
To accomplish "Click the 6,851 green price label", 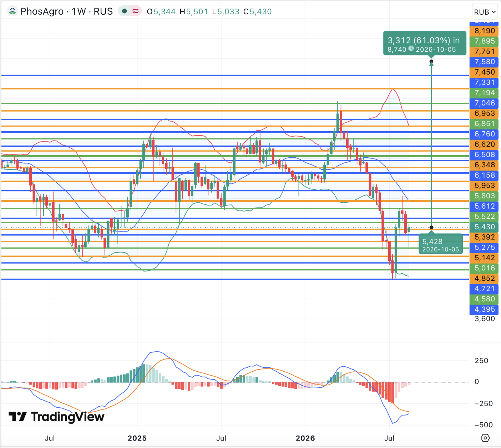I will [x=484, y=124].
